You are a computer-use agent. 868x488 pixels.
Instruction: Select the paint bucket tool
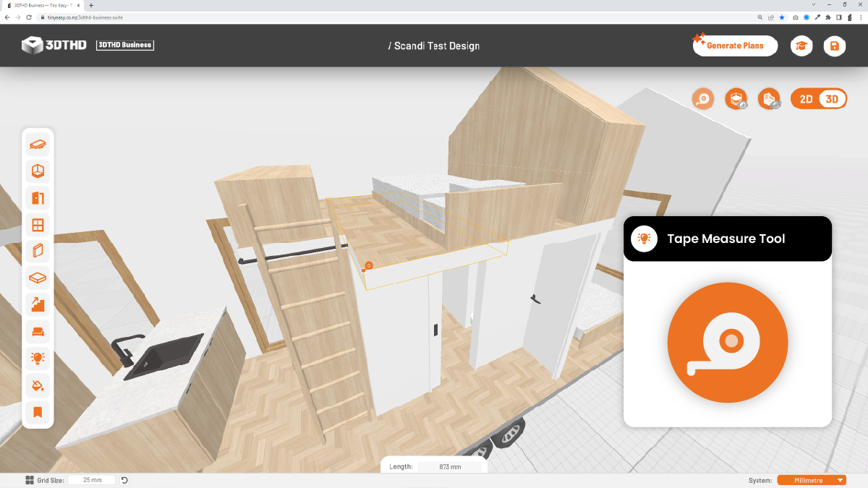click(38, 385)
